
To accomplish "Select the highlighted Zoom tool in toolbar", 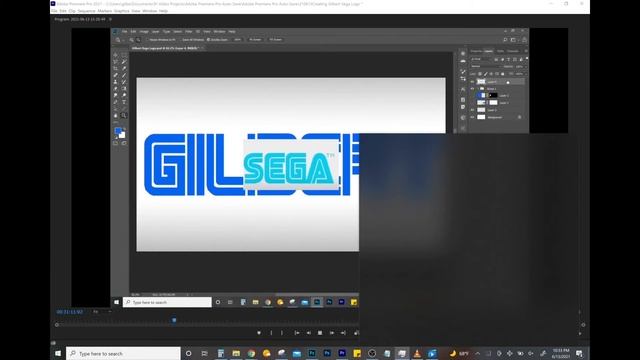I will 124,116.
